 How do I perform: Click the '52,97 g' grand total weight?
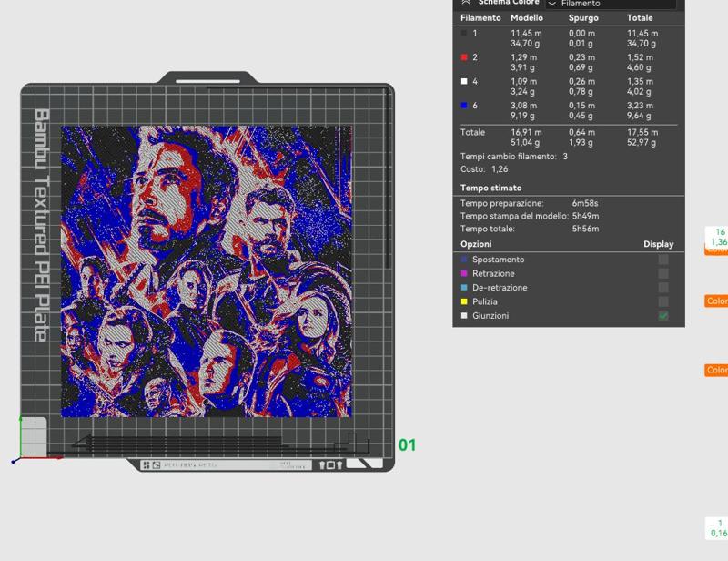coord(642,142)
